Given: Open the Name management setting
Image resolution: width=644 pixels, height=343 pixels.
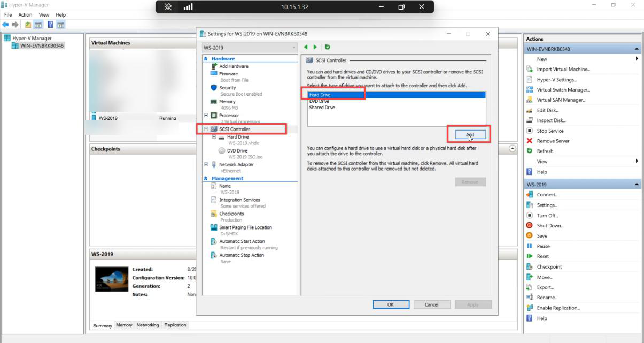Looking at the screenshot, I should coord(225,186).
